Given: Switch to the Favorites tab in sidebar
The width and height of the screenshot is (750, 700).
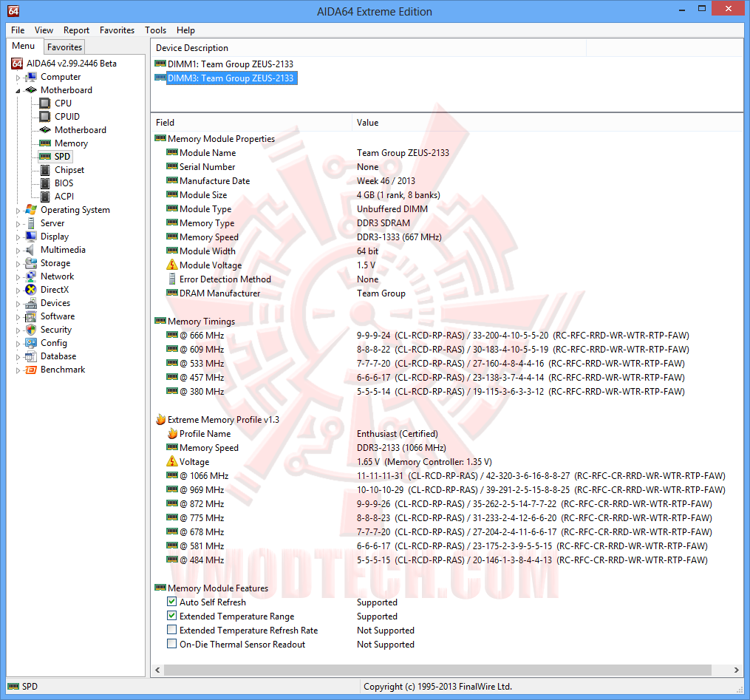Looking at the screenshot, I should pyautogui.click(x=64, y=47).
